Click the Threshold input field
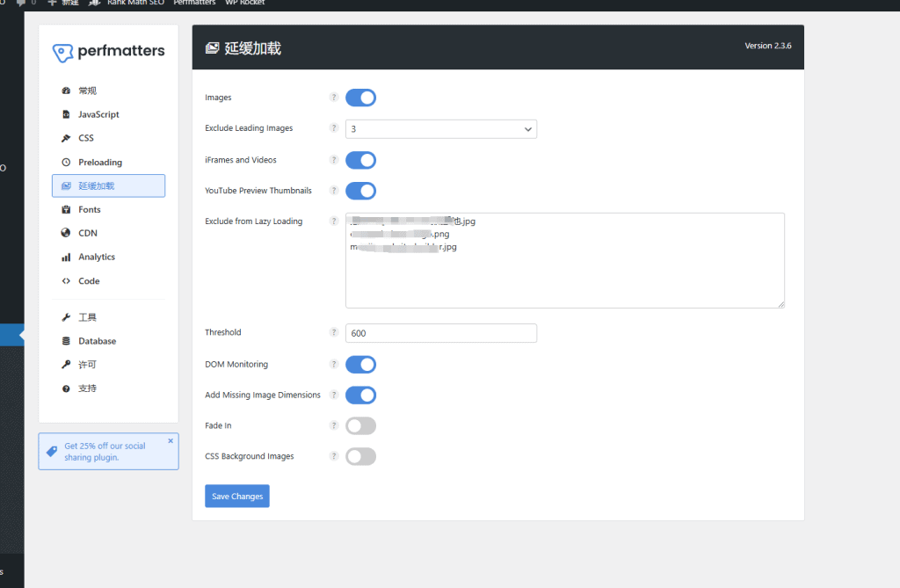The width and height of the screenshot is (900, 588). point(441,333)
